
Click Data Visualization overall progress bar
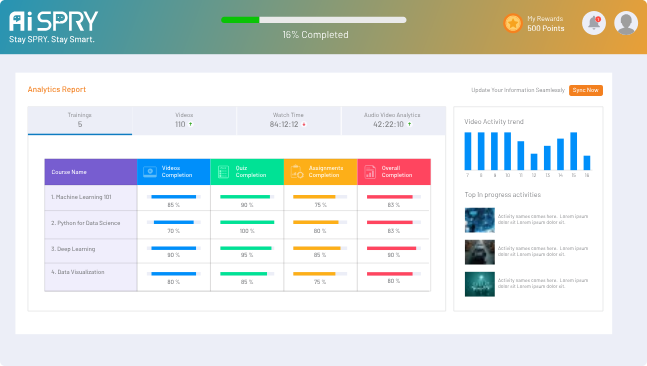pos(394,274)
